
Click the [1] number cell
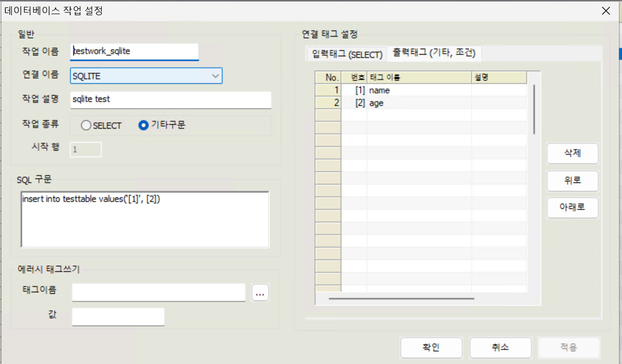[354, 90]
